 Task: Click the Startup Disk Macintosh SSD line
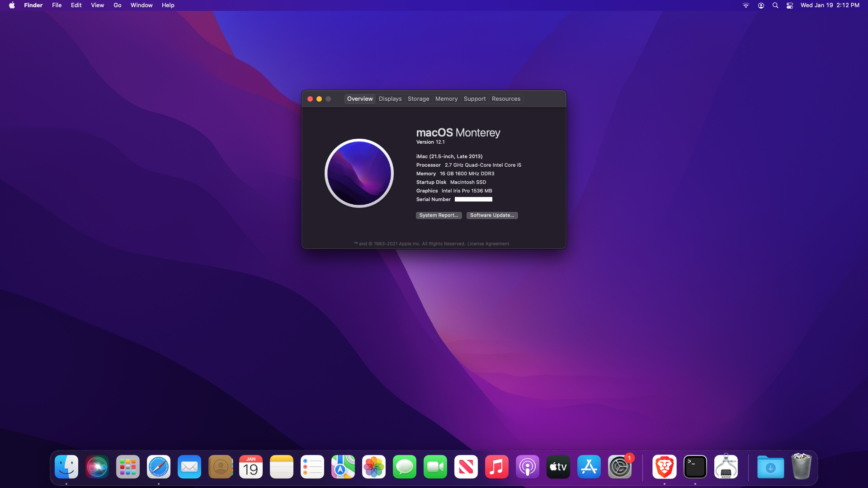[x=451, y=183]
